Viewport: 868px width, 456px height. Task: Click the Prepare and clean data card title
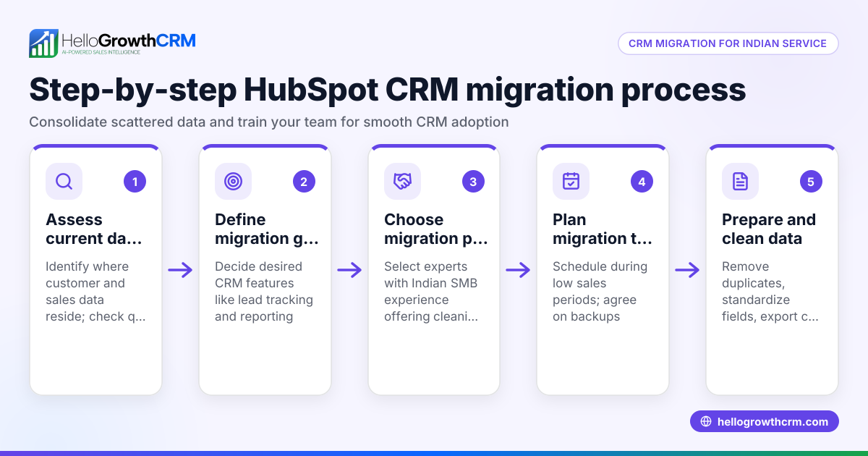[x=769, y=229]
